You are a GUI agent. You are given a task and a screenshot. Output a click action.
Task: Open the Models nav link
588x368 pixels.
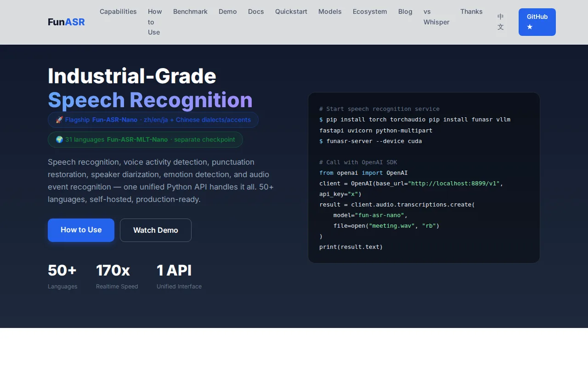330,11
